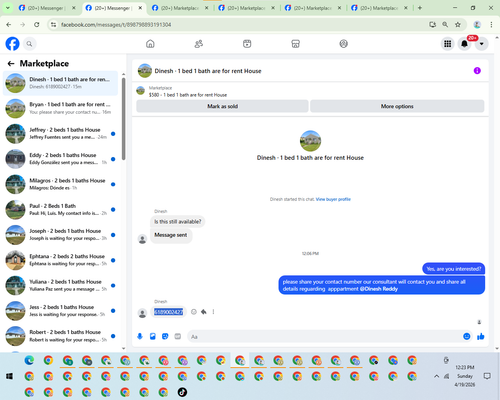The width and height of the screenshot is (500, 400).
Task: Open the nine-dot Menu grid icon
Action: click(x=448, y=44)
